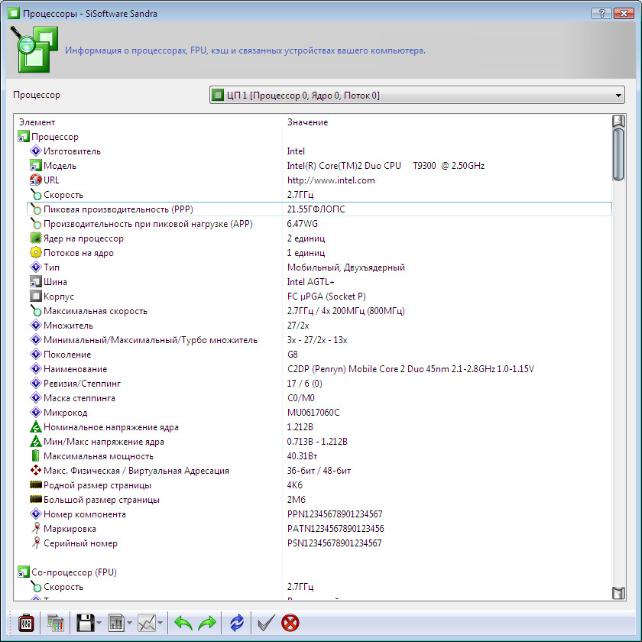Click the green back arrow icon
642x642 pixels.
coord(183,623)
